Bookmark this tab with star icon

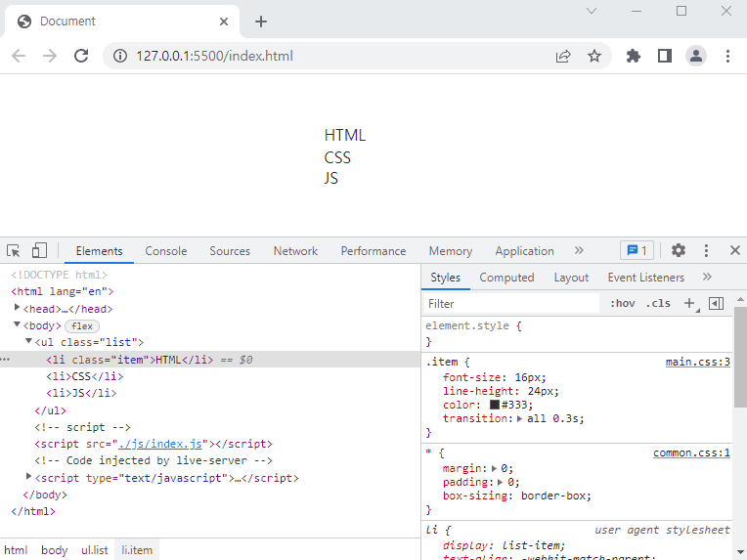[x=594, y=56]
